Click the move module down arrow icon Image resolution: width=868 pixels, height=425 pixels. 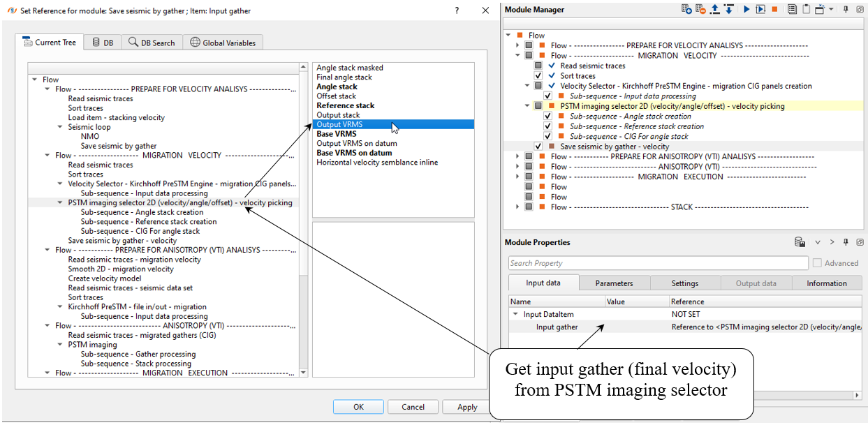click(728, 10)
